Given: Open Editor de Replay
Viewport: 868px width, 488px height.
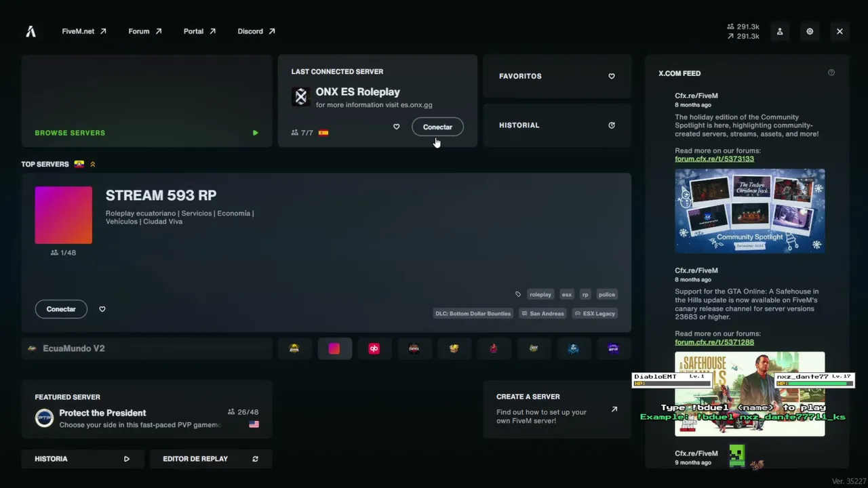Looking at the screenshot, I should click(211, 459).
